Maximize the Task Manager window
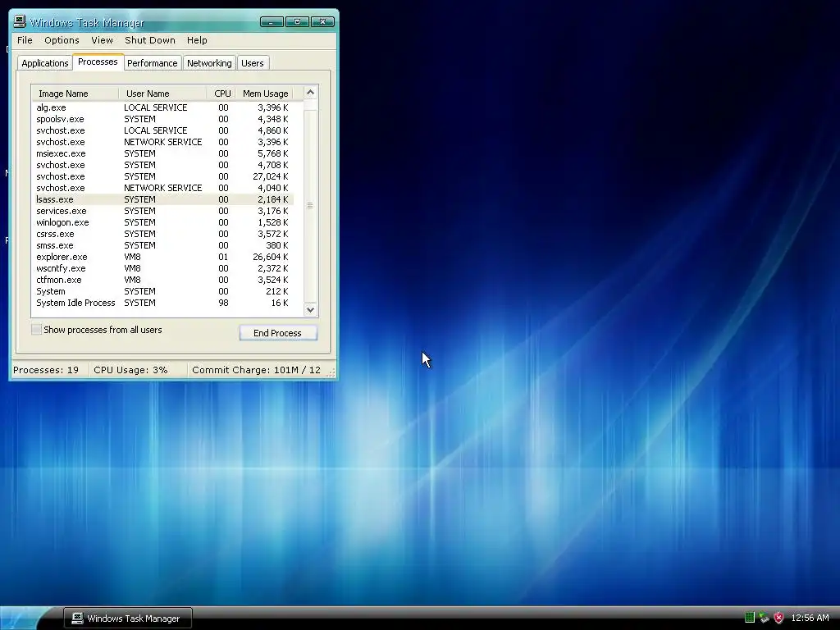The width and height of the screenshot is (840, 630). pos(297,22)
